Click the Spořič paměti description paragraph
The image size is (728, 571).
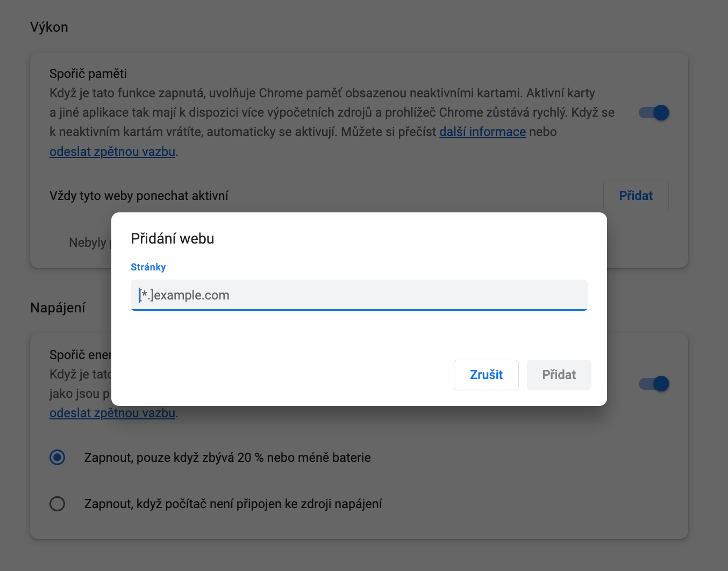(x=323, y=113)
